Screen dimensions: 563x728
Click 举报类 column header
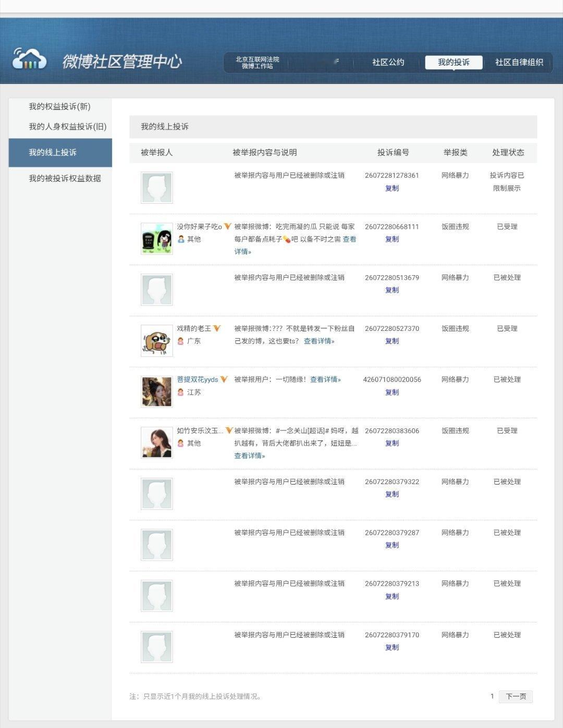pos(456,153)
